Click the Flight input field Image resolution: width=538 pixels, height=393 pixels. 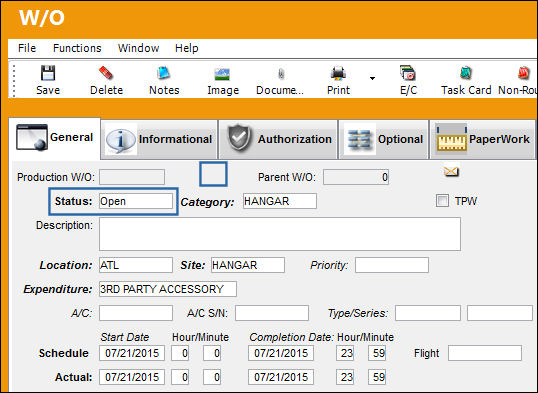(x=485, y=353)
